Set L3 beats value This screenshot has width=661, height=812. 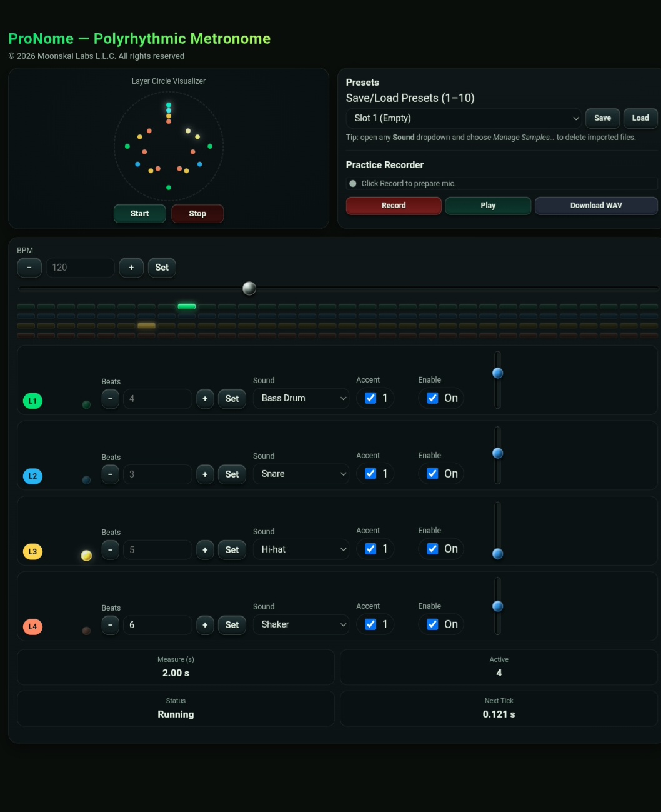coord(232,550)
